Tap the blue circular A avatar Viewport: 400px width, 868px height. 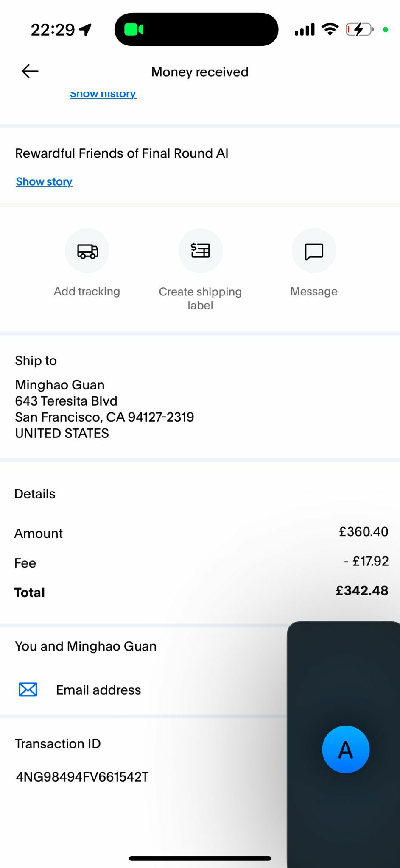[346, 749]
